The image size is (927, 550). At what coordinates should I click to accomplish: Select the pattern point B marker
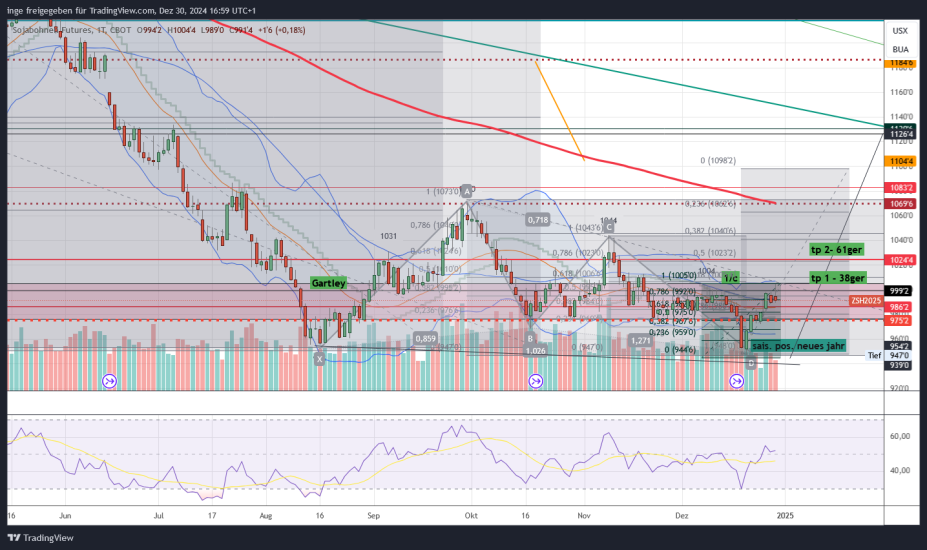[530, 339]
